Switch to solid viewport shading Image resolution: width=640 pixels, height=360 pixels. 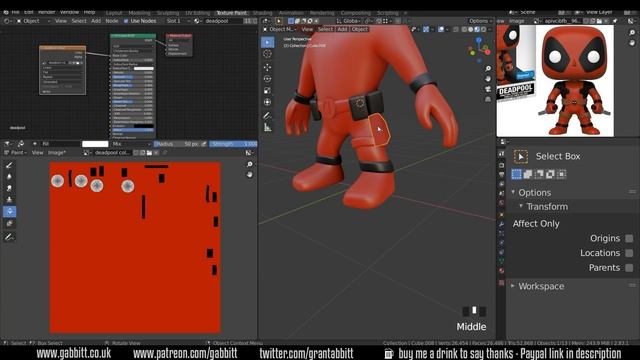point(471,29)
